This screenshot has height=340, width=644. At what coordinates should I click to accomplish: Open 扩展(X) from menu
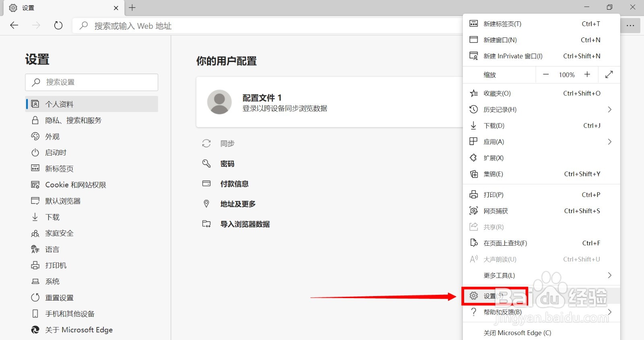tap(541, 158)
